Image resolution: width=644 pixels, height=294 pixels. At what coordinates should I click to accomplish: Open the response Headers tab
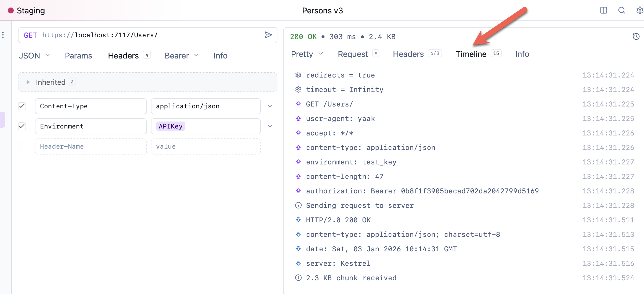coord(408,54)
